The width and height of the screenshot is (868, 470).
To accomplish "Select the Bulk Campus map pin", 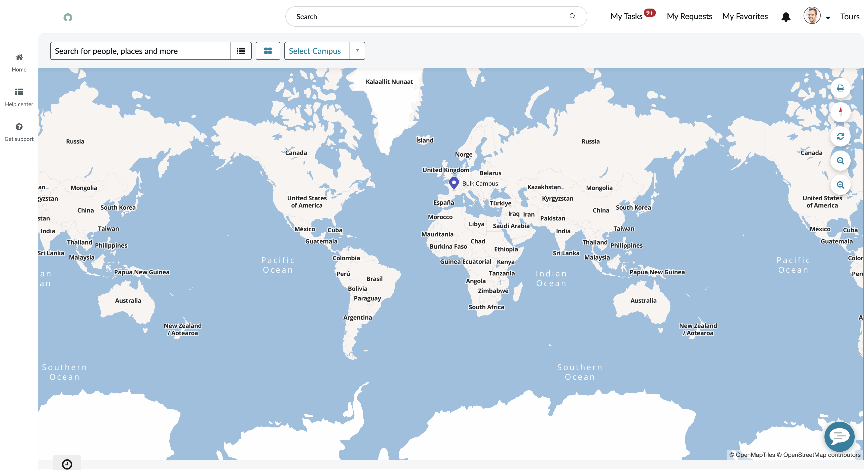I will [x=454, y=183].
